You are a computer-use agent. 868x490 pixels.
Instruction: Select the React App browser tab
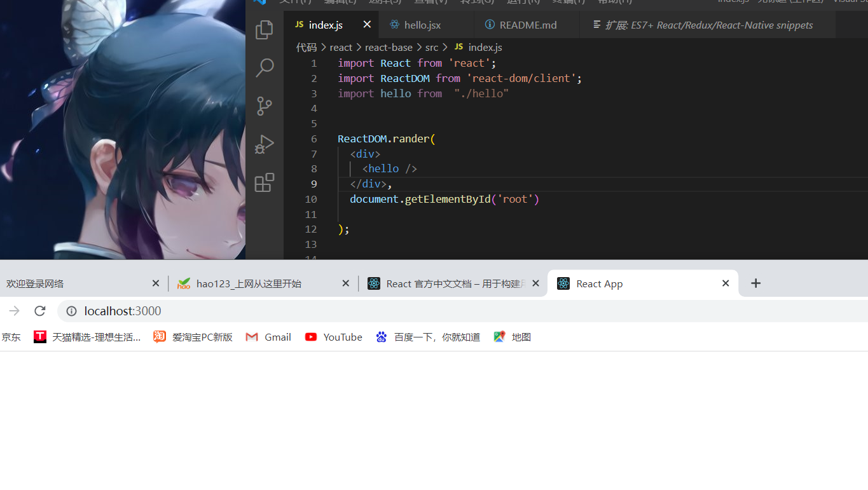[x=642, y=283]
